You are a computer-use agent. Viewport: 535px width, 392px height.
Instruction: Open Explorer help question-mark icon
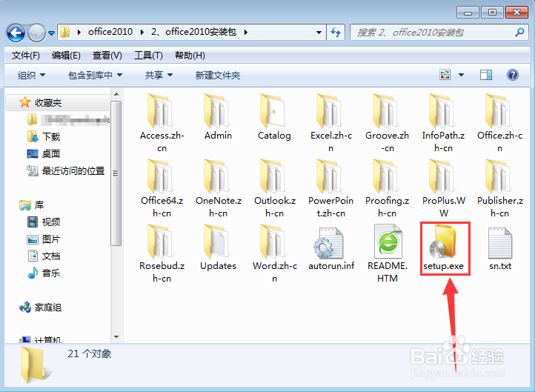click(x=513, y=75)
